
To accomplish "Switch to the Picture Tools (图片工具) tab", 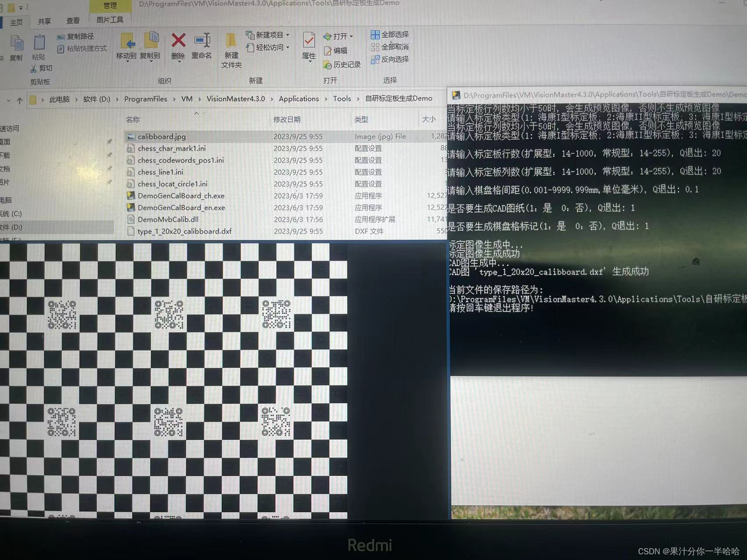I will tap(110, 20).
